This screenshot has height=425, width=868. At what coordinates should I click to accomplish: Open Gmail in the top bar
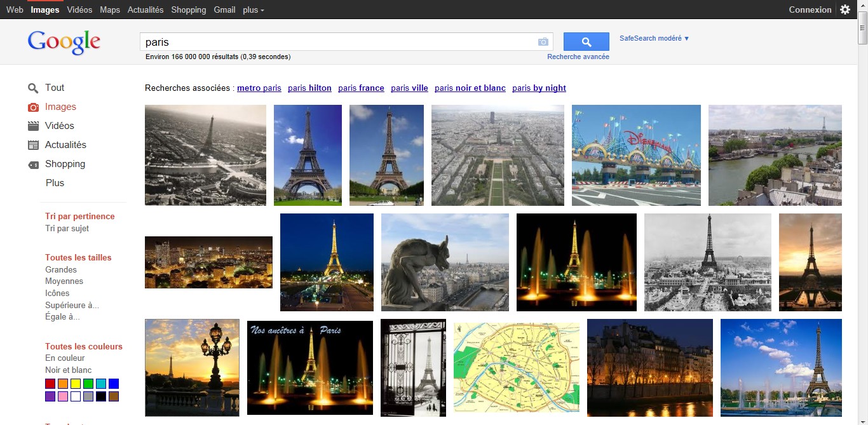[x=224, y=10]
